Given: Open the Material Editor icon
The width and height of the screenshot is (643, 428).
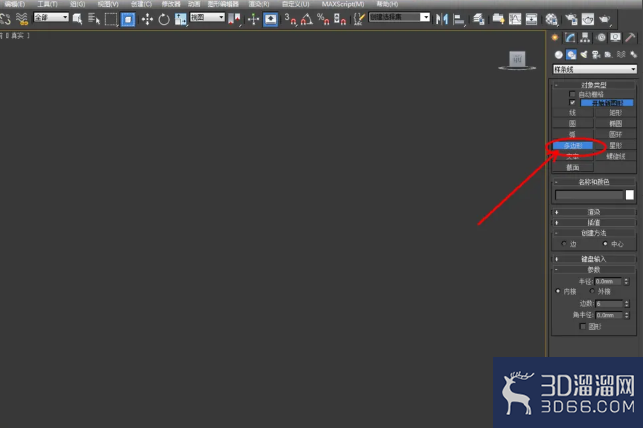Looking at the screenshot, I should click(x=552, y=19).
